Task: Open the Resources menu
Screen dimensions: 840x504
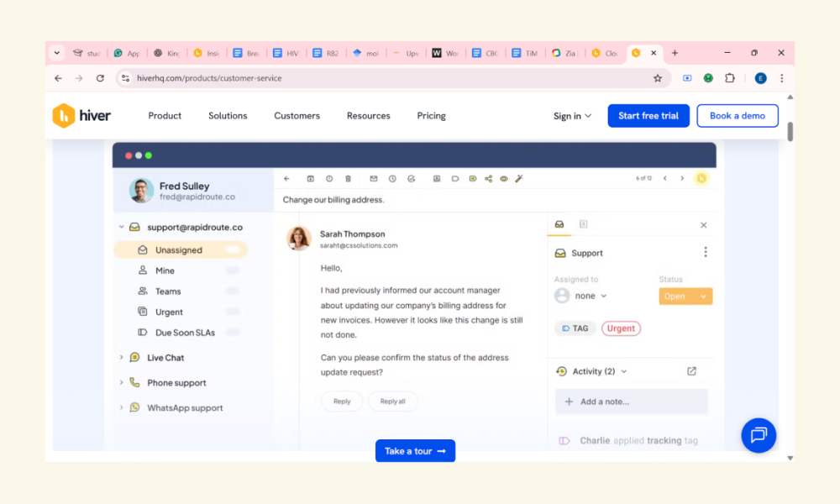Action: 369,116
